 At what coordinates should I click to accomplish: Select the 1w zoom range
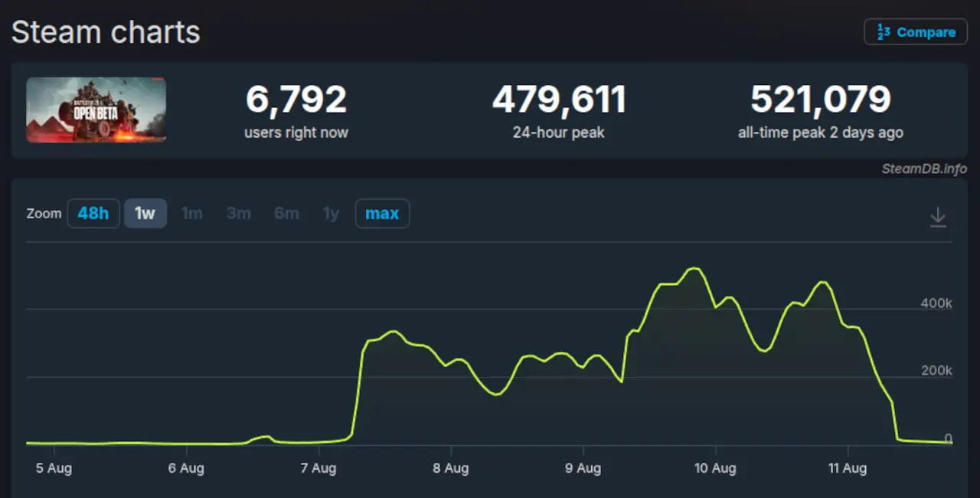(145, 214)
